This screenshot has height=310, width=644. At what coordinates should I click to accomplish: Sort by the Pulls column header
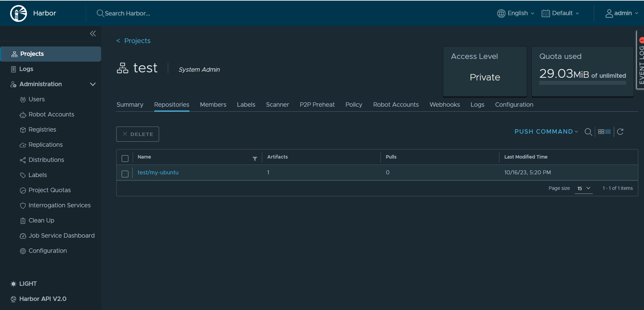(391, 157)
